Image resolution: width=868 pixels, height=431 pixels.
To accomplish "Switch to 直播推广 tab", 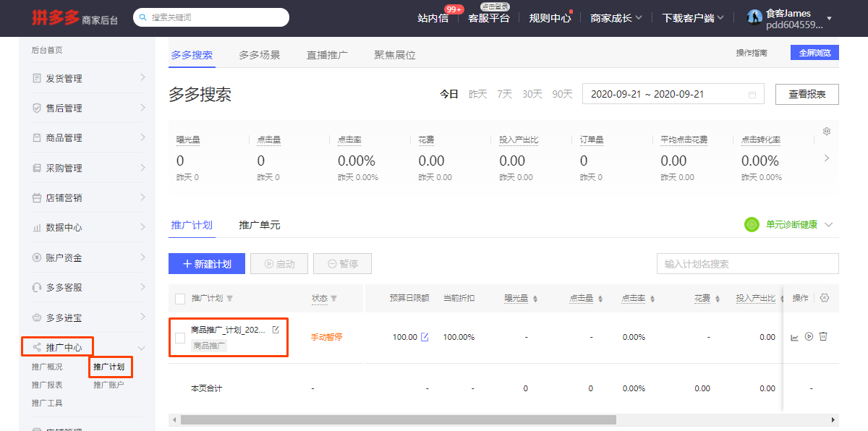I will point(327,55).
